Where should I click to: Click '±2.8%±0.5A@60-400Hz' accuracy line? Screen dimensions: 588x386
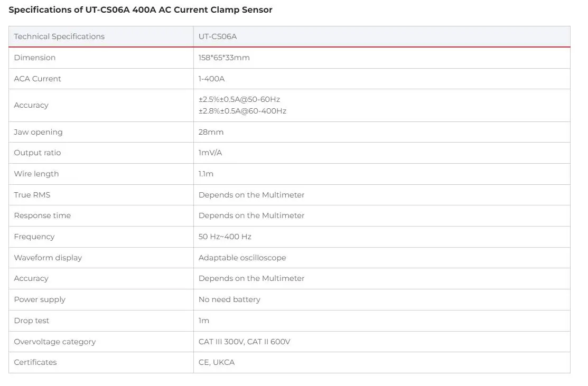click(242, 111)
